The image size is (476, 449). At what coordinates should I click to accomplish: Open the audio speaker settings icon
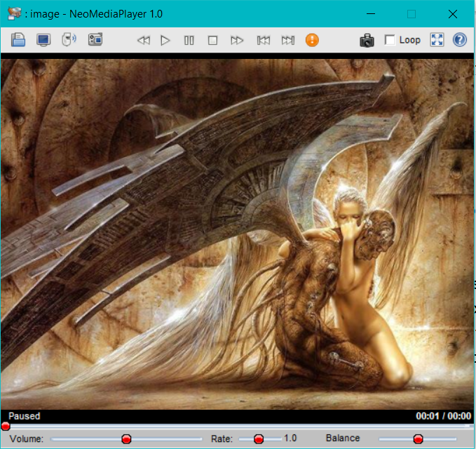(x=69, y=40)
